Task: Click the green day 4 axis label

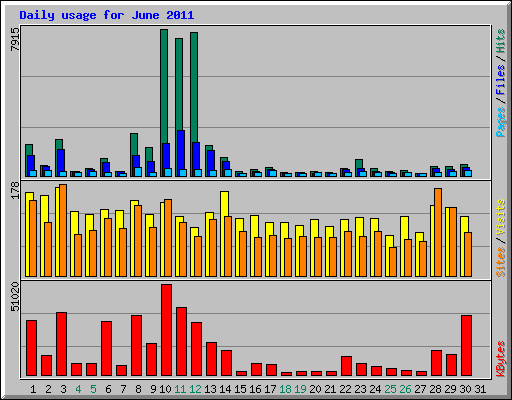Action: (x=78, y=389)
